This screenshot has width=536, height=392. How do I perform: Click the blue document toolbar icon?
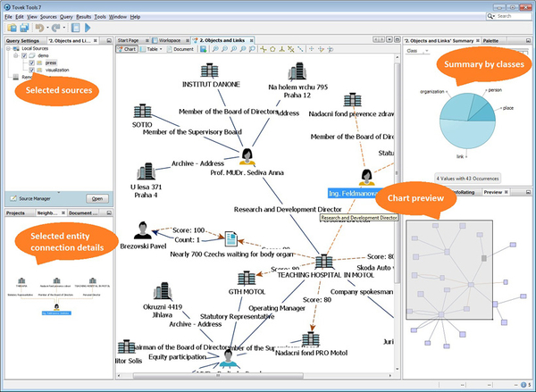click(76, 28)
